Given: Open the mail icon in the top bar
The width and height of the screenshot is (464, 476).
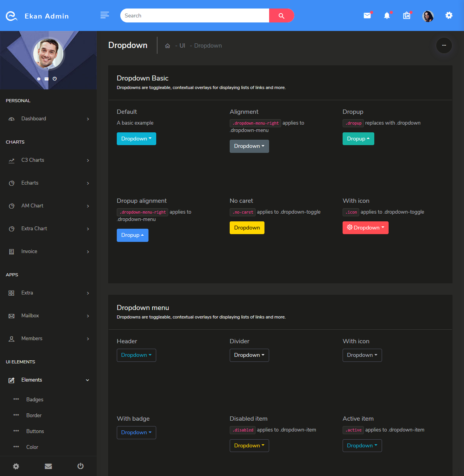Looking at the screenshot, I should (x=367, y=15).
